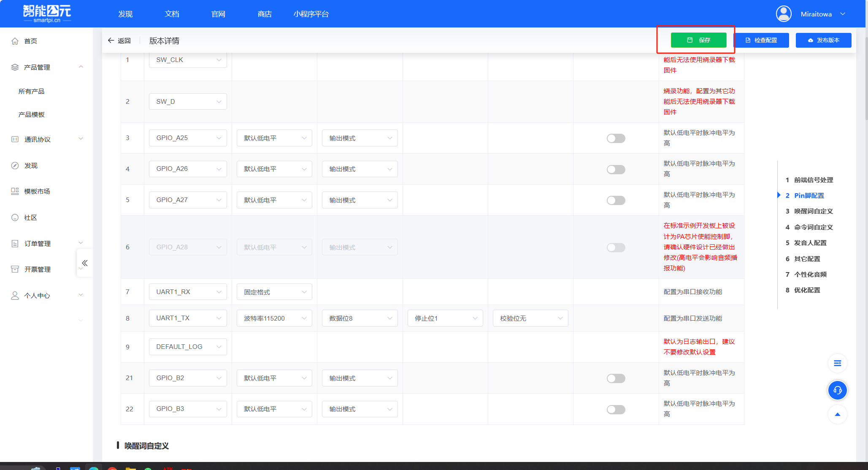Jump to 其它配置 anchor
868x470 pixels.
pos(807,259)
